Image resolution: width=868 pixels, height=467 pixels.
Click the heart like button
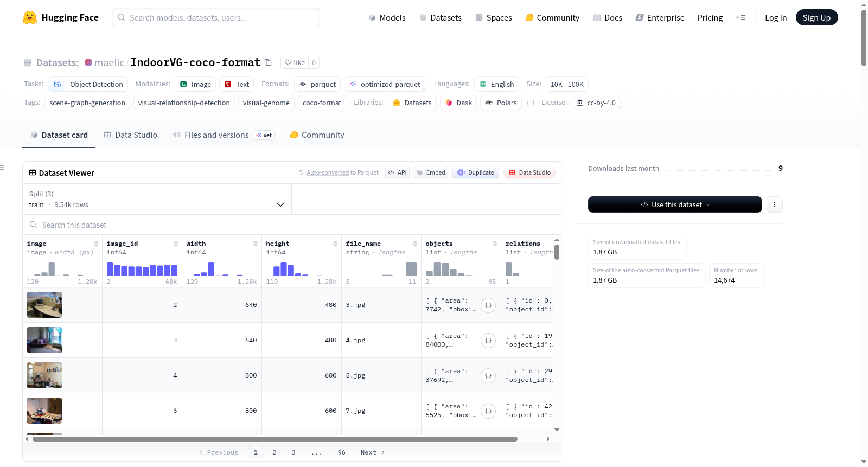pos(295,62)
